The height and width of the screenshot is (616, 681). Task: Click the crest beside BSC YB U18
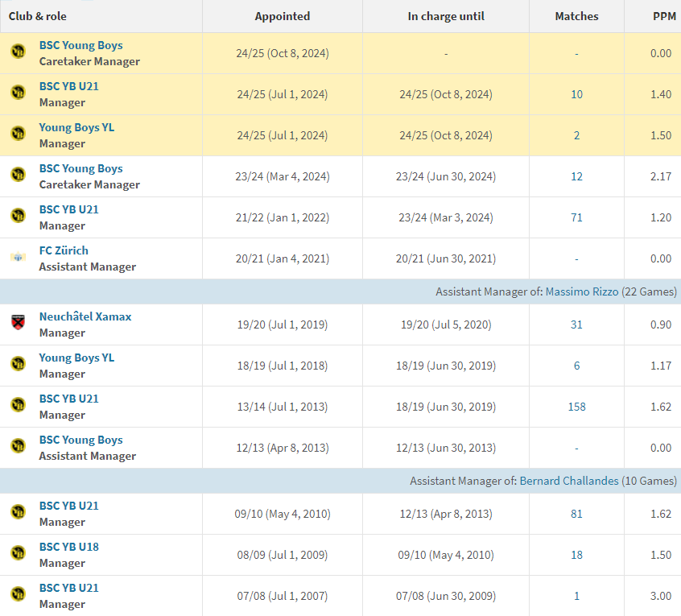pos(18,554)
